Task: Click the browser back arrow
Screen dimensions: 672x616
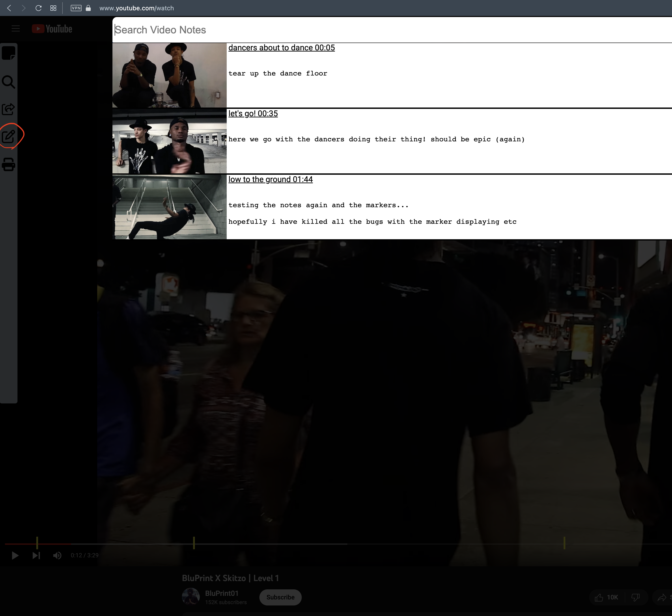Action: 9,8
